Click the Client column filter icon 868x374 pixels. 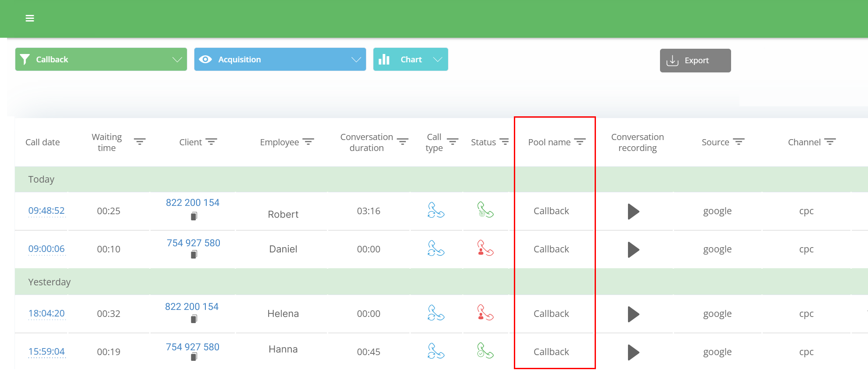pos(212,142)
